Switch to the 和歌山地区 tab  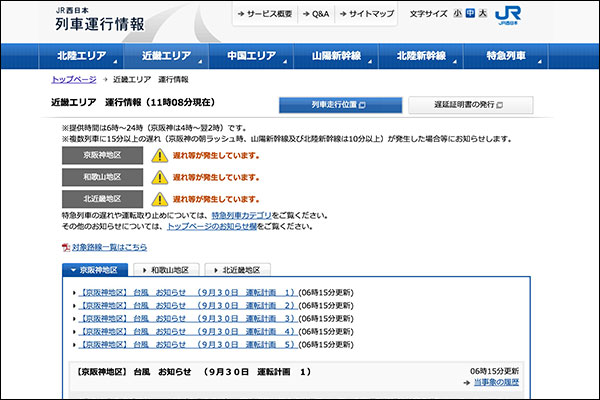(168, 270)
